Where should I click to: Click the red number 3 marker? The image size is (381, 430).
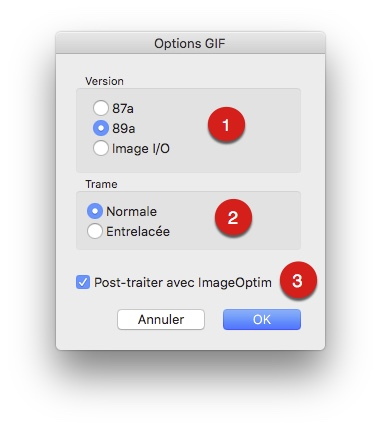[298, 280]
